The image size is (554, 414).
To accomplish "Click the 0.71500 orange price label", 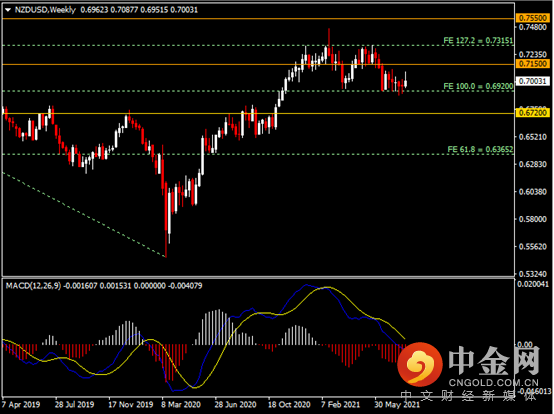I will 533,64.
